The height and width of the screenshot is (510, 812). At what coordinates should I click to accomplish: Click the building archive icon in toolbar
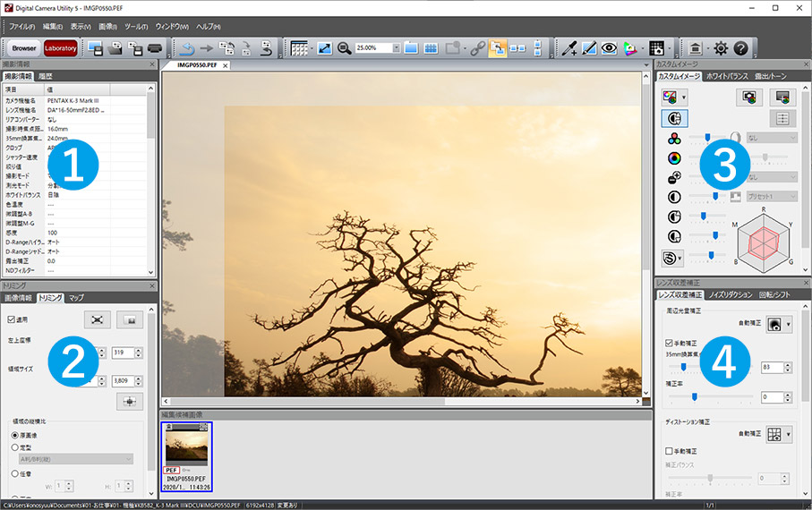coord(695,48)
